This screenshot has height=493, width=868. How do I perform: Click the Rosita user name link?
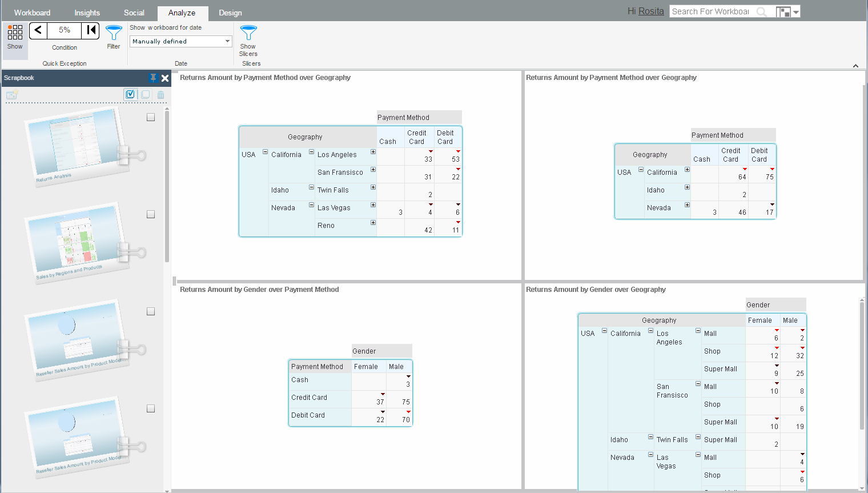(651, 11)
